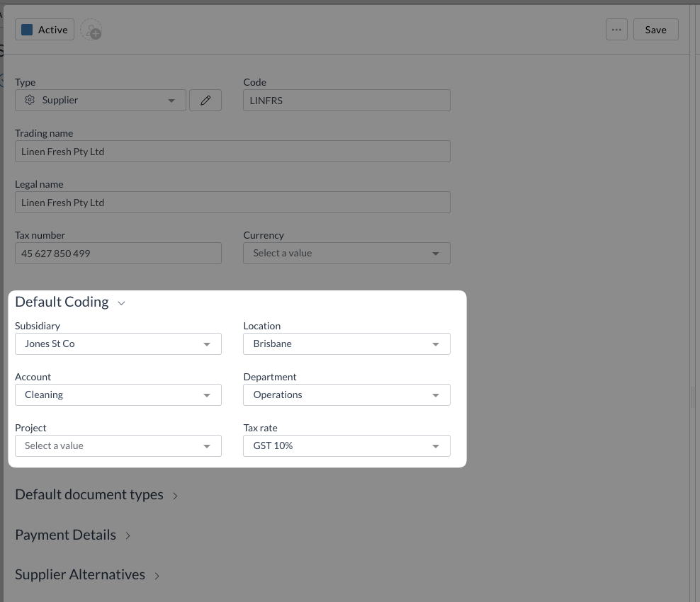The height and width of the screenshot is (602, 700).
Task: Open the Subsidiary dropdown showing Jones St Co
Action: pyautogui.click(x=118, y=344)
